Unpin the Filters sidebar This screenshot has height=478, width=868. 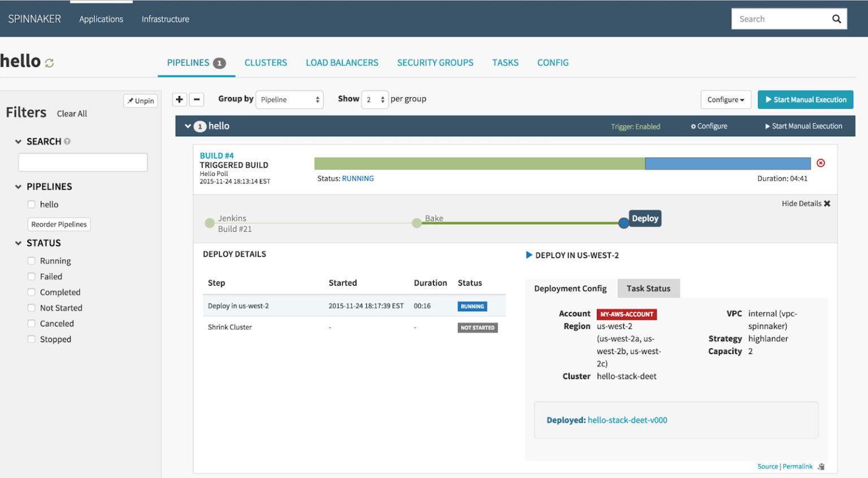pos(140,101)
